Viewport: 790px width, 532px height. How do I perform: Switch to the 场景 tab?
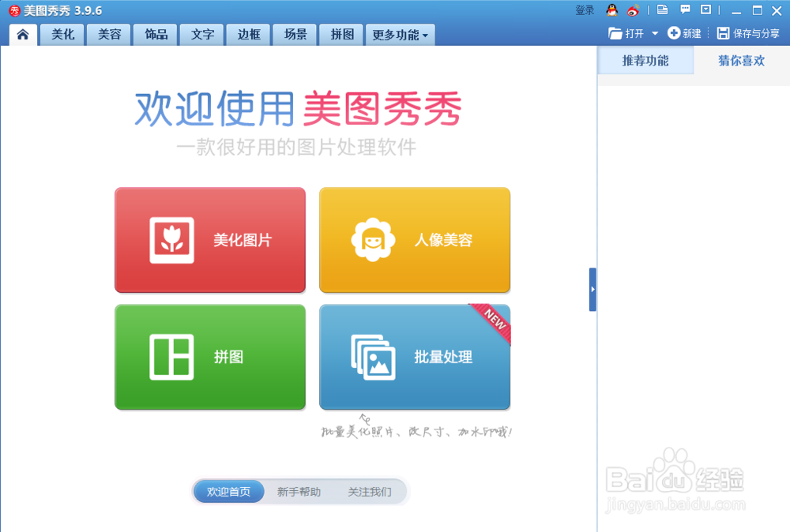click(x=294, y=35)
